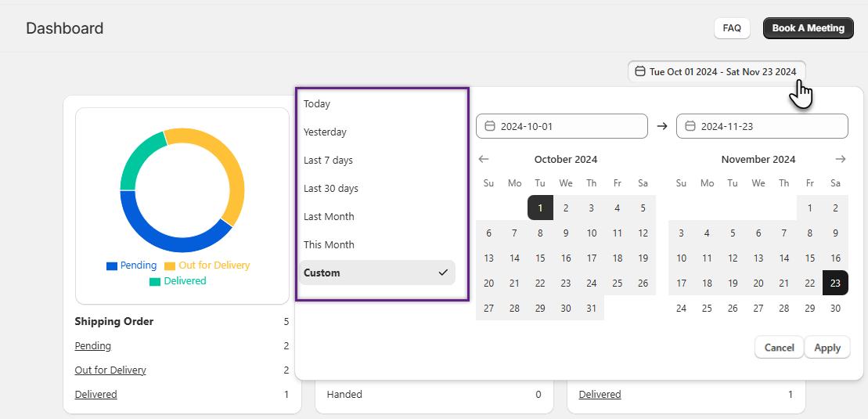The width and height of the screenshot is (868, 419).
Task: Open the FAQ page
Action: pyautogui.click(x=732, y=28)
